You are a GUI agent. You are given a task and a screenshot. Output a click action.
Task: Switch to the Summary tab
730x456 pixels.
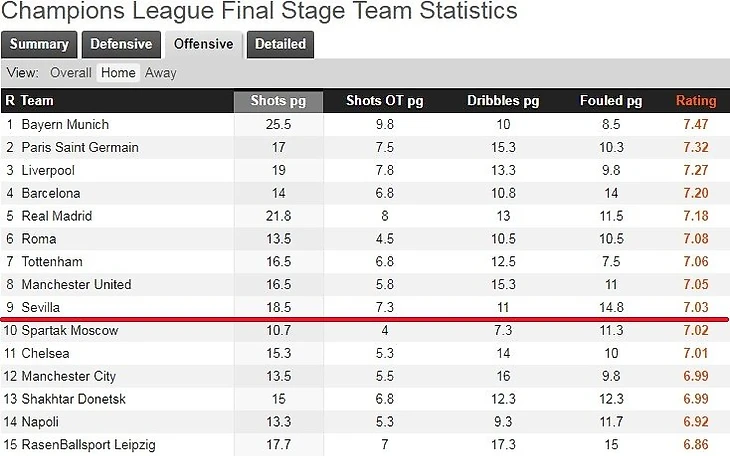pos(39,45)
